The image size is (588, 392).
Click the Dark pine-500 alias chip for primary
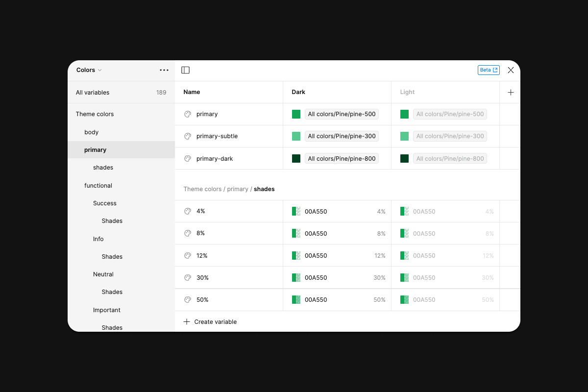[x=342, y=114]
